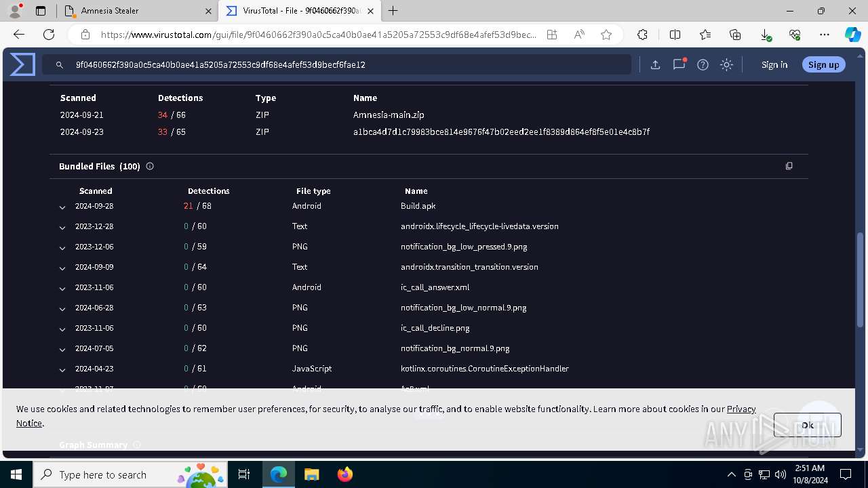Expand the ic_call_answer.xml row

(62, 288)
